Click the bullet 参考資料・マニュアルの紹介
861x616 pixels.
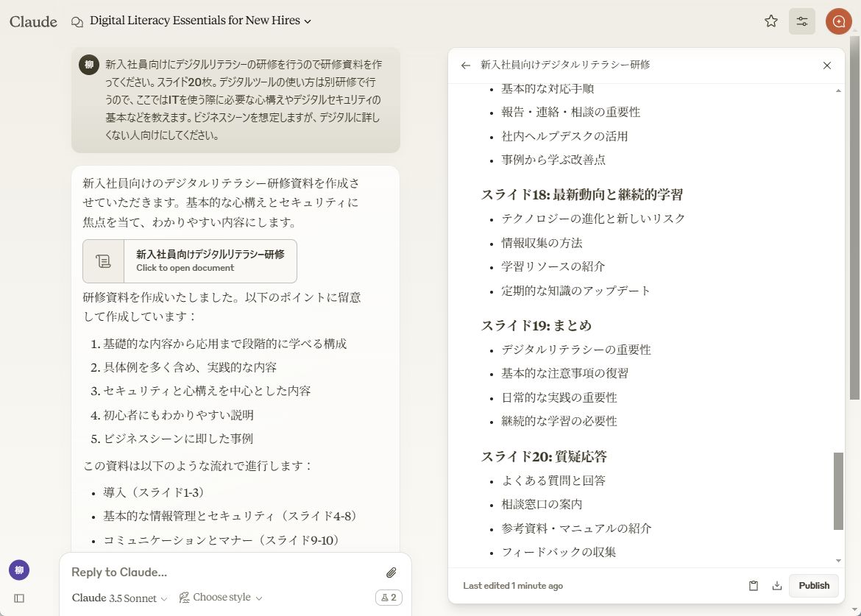point(576,528)
